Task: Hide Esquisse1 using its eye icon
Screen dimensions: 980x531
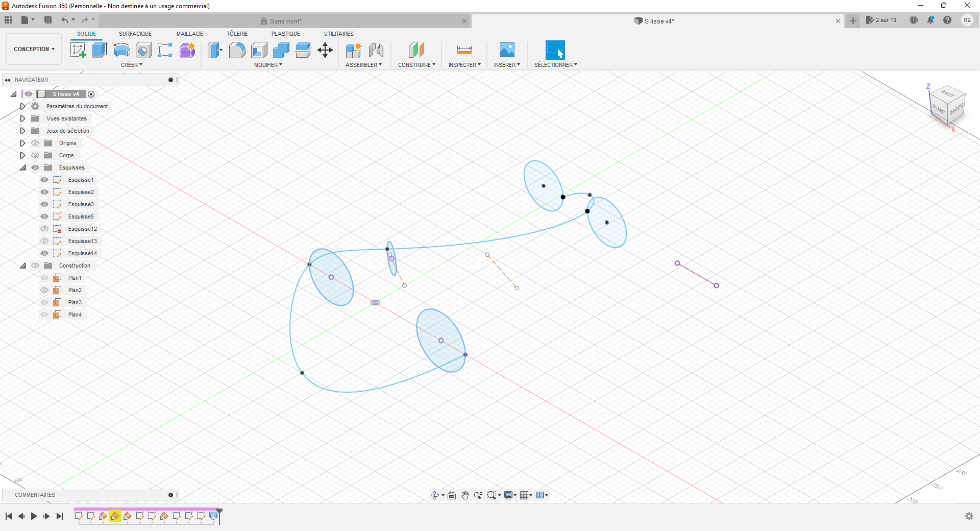Action: click(44, 180)
